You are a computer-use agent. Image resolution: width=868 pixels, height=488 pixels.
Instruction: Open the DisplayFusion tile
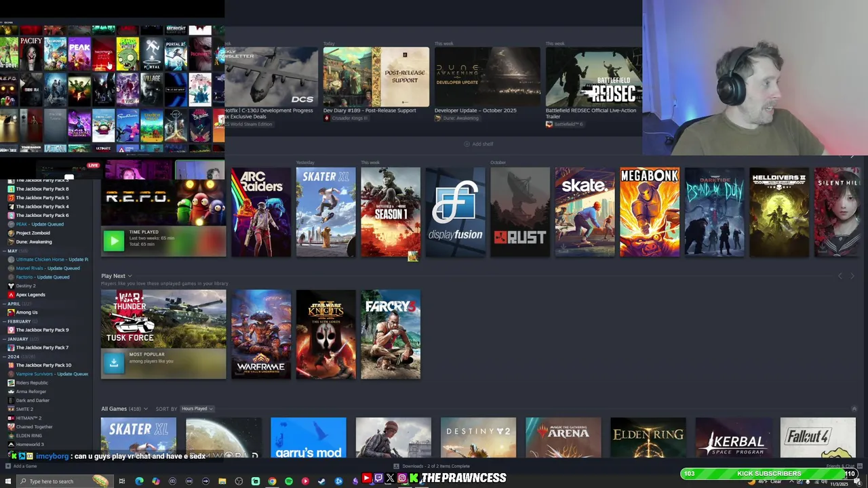[456, 212]
